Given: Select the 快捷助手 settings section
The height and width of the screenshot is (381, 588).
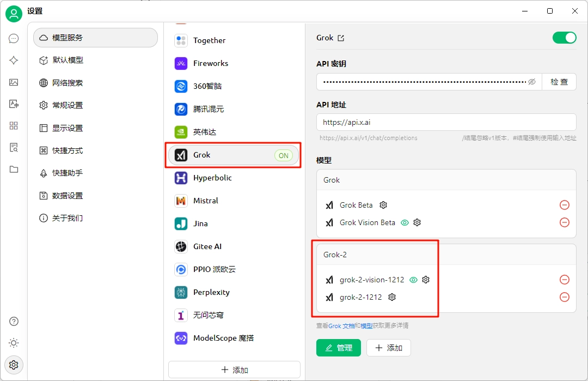Looking at the screenshot, I should click(96, 173).
